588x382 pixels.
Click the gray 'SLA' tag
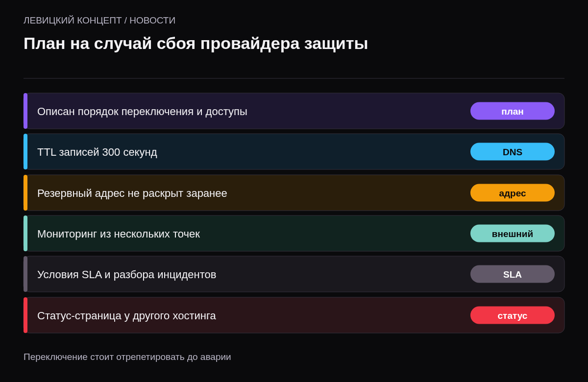[513, 274]
